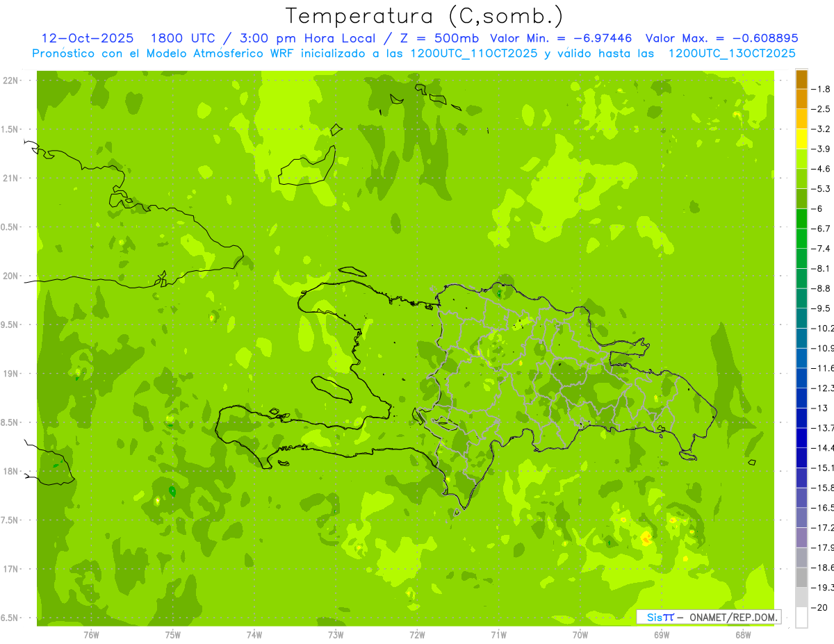Select the white swatch below the -20 legend label
The width and height of the screenshot is (834, 644).
point(801,617)
